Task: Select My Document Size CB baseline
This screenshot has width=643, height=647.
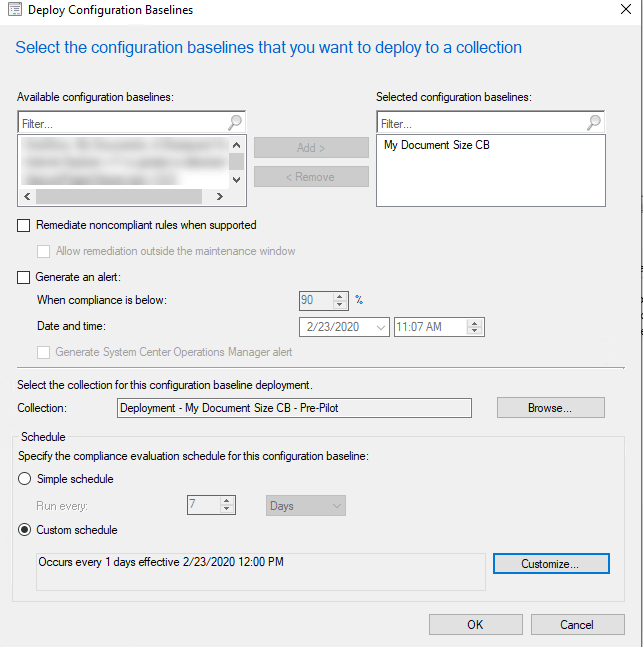Action: [437, 145]
